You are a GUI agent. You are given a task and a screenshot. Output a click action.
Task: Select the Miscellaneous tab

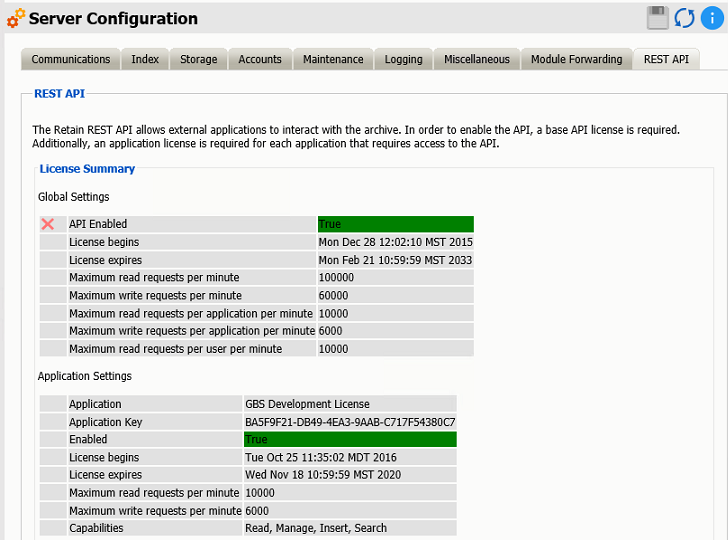click(477, 59)
